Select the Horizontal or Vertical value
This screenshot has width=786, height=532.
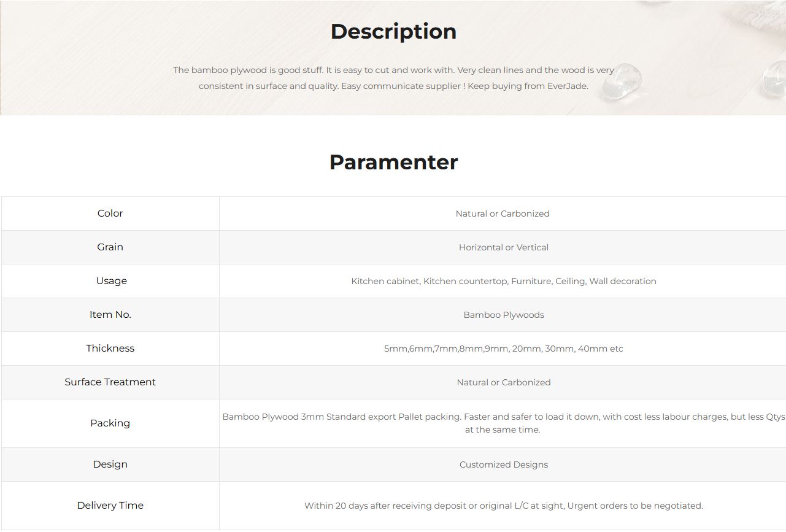click(503, 247)
